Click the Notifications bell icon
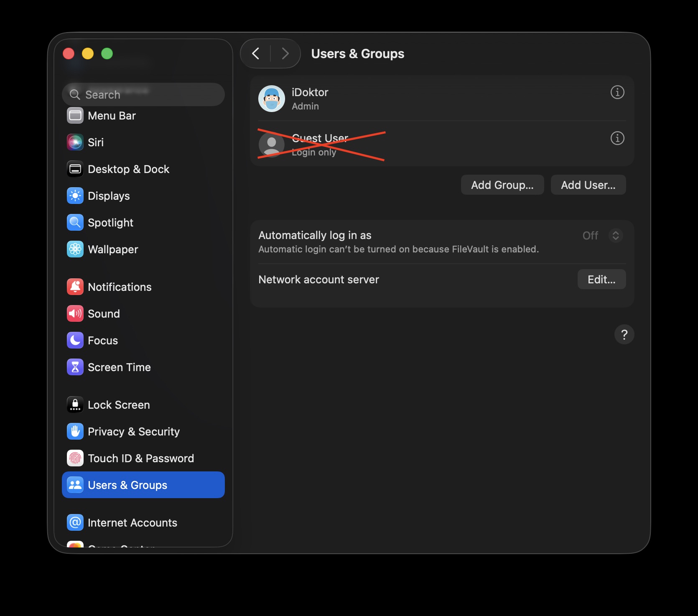Image resolution: width=698 pixels, height=616 pixels. point(75,287)
